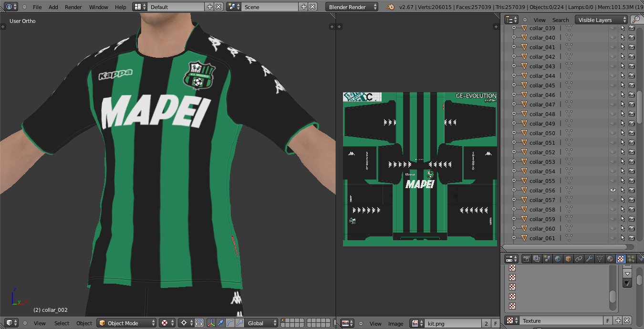Open the Render properties tab (camera icon)
Viewport: 644px width, 329px height.
[526, 259]
